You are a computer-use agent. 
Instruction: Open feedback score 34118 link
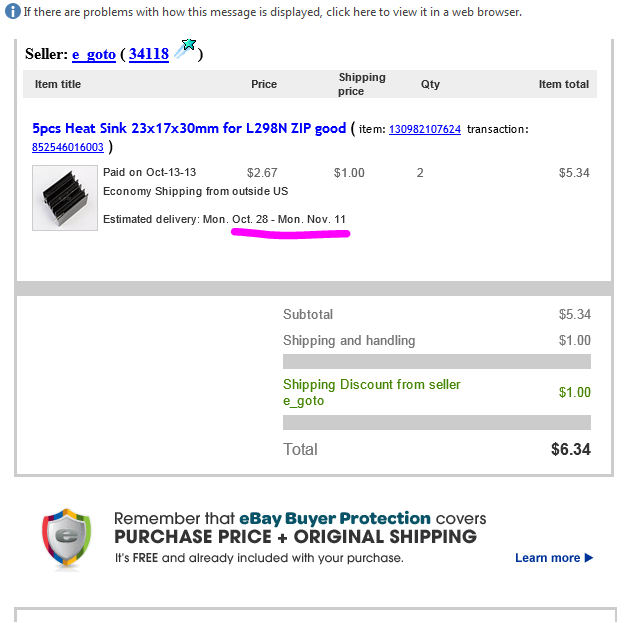[149, 54]
